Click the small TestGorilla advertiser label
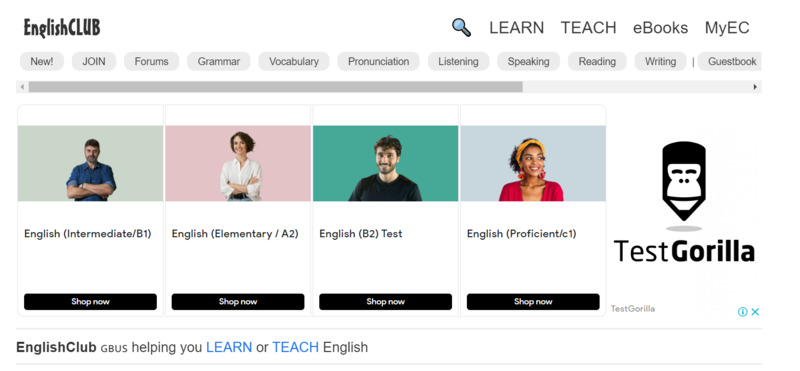800x371 pixels. click(x=633, y=309)
